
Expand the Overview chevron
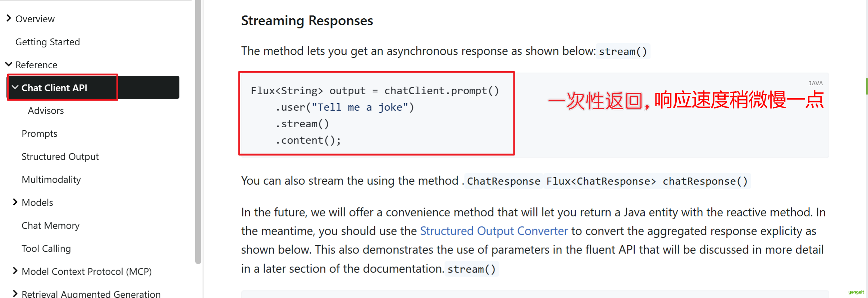tap(9, 18)
